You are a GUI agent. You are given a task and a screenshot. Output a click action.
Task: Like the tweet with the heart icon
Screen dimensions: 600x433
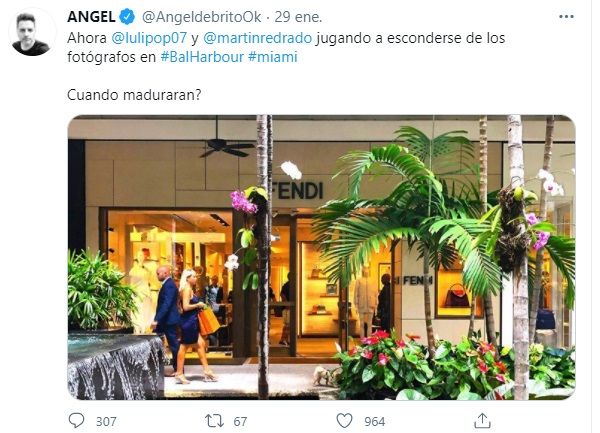[344, 421]
